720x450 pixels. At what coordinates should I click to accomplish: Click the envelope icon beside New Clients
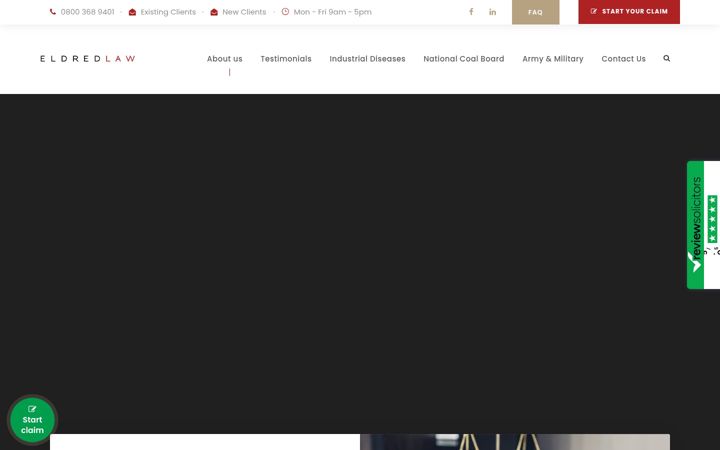tap(214, 12)
